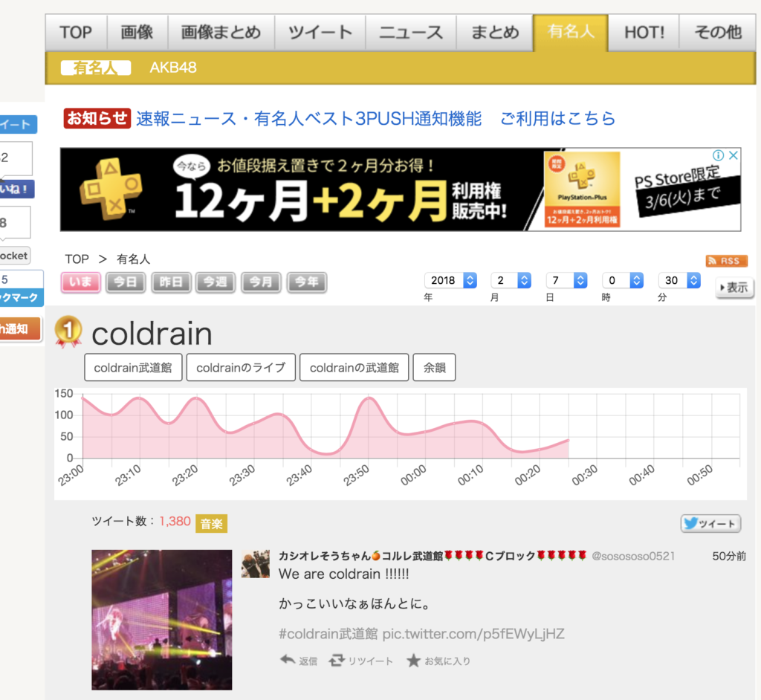The height and width of the screenshot is (700, 761).
Task: Select the coldrain武道館 keyword tag
Action: [x=133, y=368]
